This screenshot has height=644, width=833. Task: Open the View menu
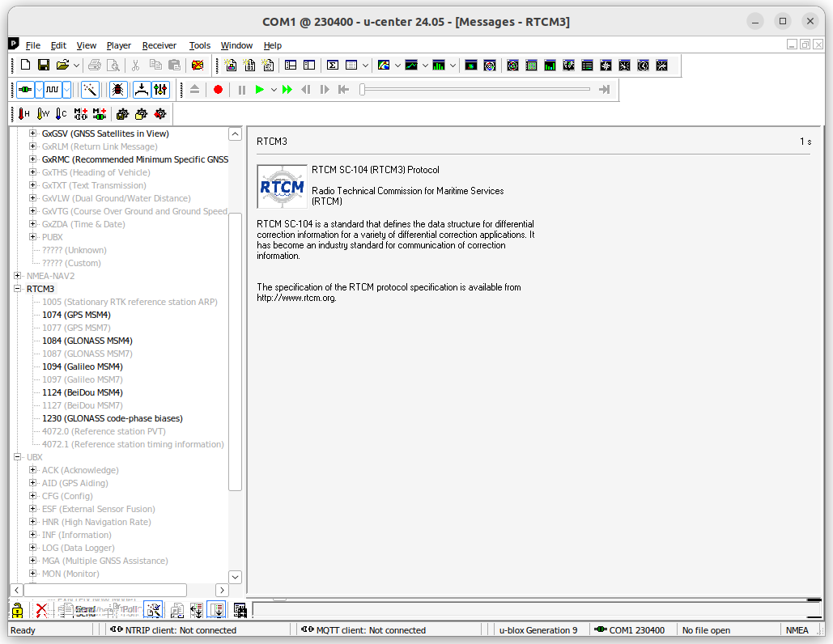pyautogui.click(x=86, y=45)
